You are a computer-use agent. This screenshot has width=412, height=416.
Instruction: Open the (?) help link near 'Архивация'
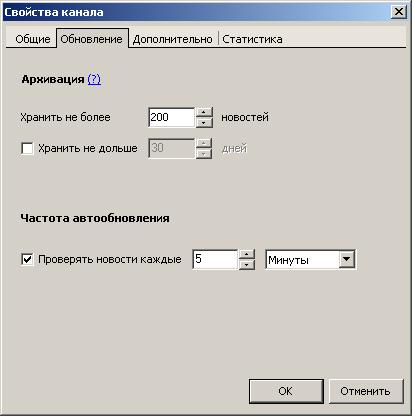pos(94,79)
